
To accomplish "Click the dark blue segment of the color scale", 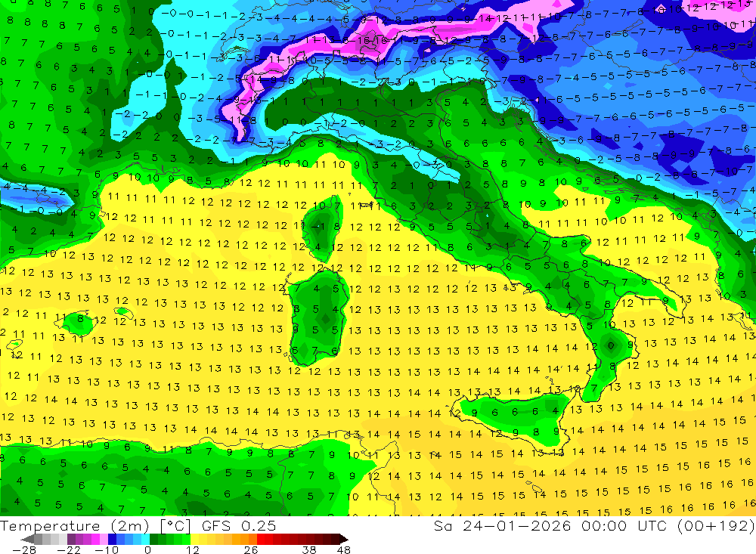I will click(112, 539).
